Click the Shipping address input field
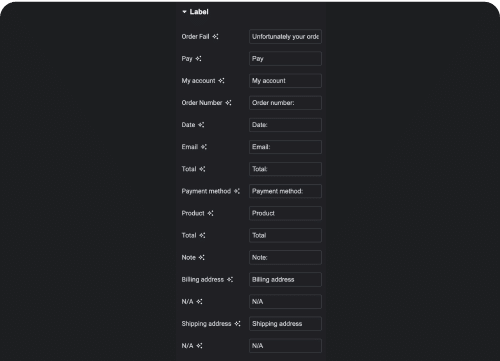Image resolution: width=500 pixels, height=361 pixels. click(285, 324)
